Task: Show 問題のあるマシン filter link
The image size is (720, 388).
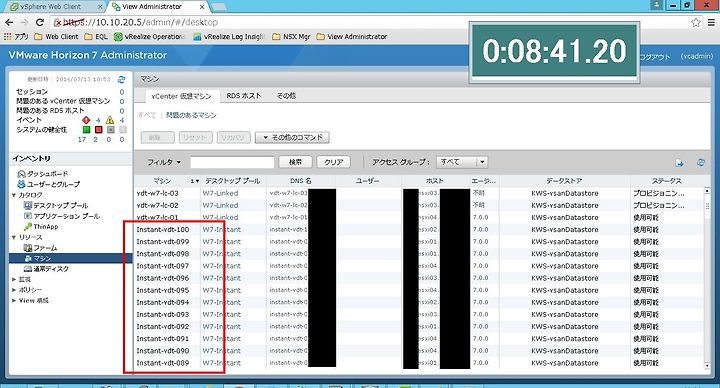Action: (x=191, y=115)
